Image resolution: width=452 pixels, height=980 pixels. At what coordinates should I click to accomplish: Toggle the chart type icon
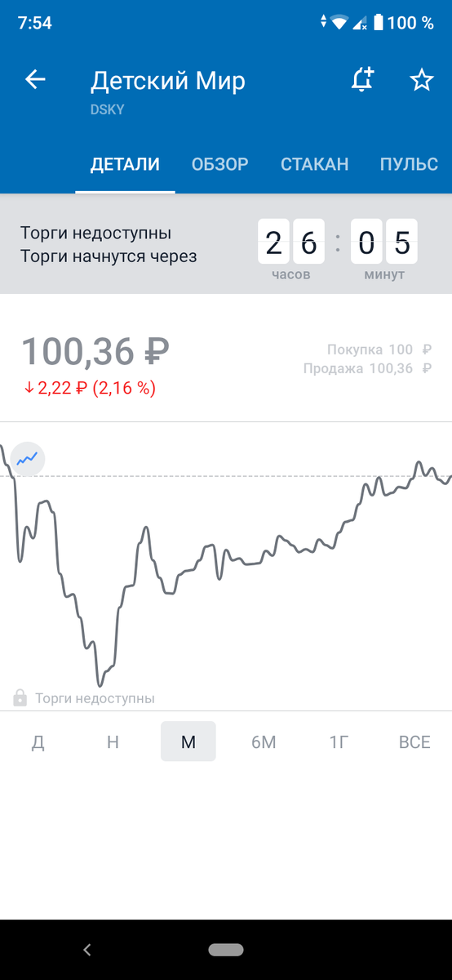28,459
